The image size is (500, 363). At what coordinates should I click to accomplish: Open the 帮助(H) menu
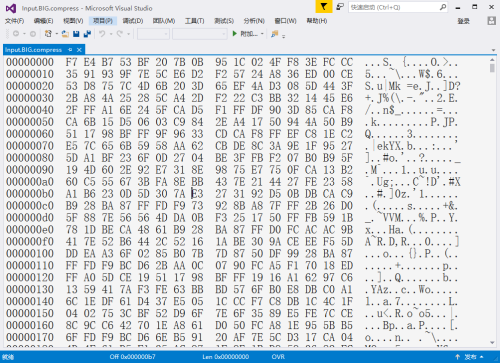(x=317, y=21)
